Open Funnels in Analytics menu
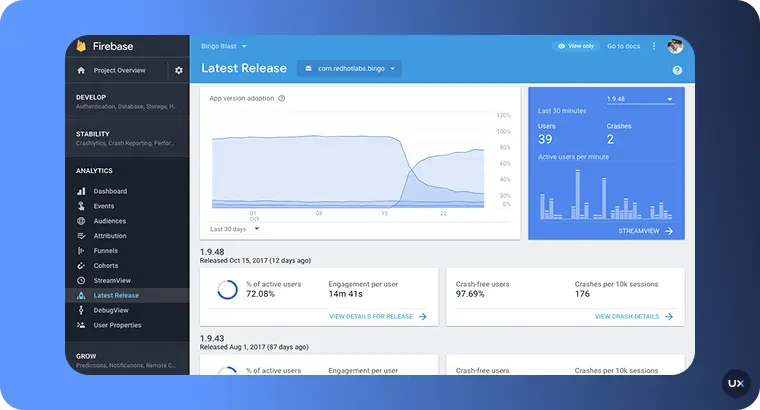 click(127, 251)
